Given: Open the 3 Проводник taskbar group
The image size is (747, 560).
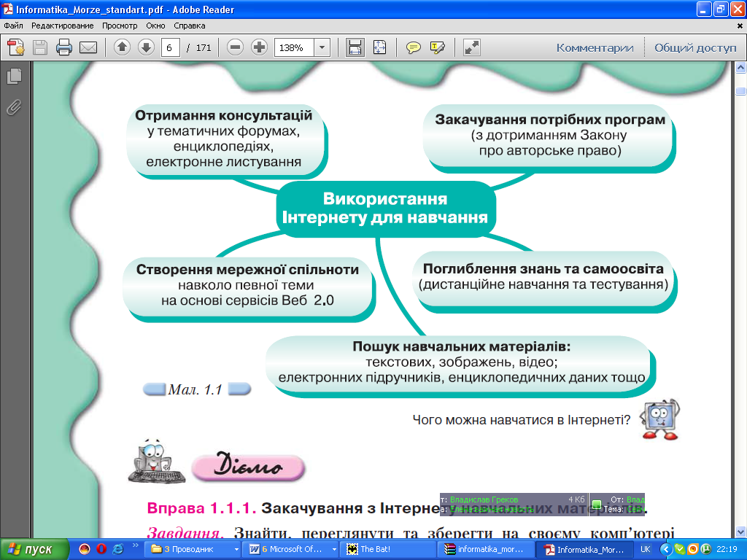Looking at the screenshot, I should point(193,549).
